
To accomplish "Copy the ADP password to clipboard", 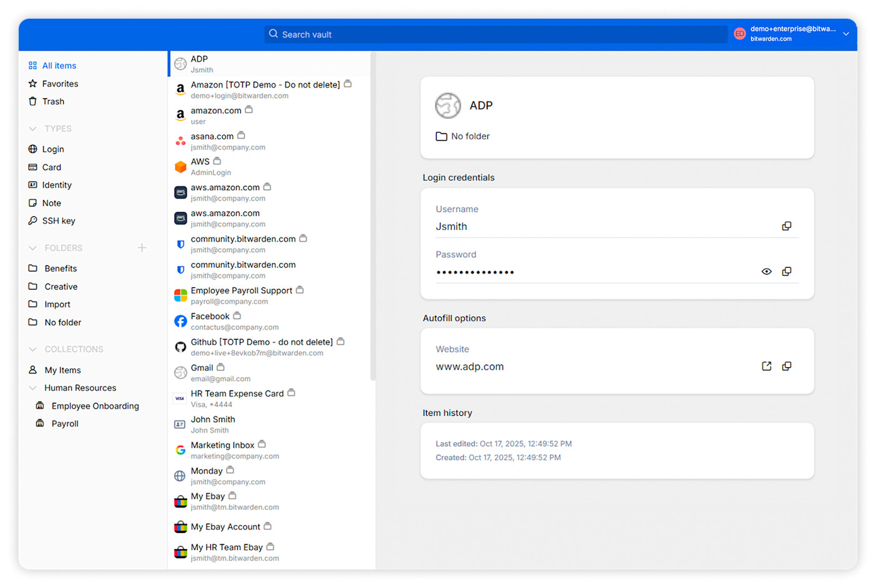I will point(787,271).
